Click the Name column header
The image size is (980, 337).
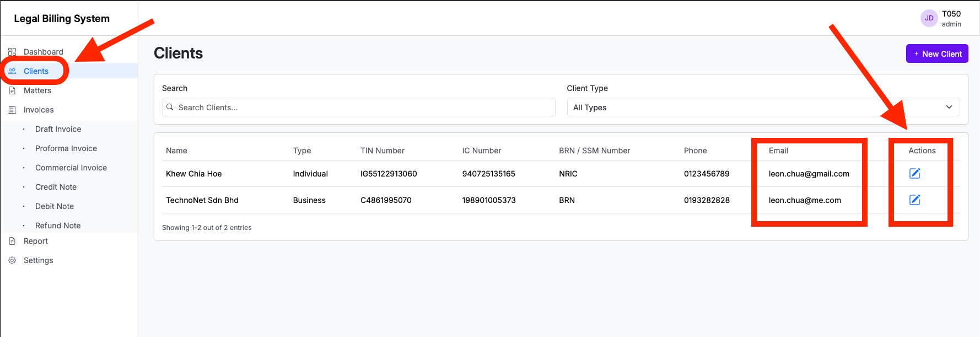(176, 151)
